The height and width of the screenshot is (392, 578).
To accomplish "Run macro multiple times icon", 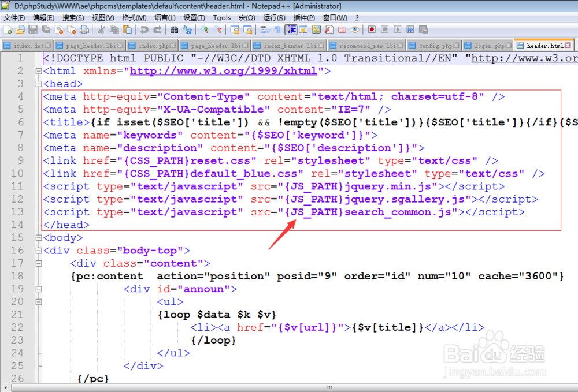I will [x=410, y=30].
